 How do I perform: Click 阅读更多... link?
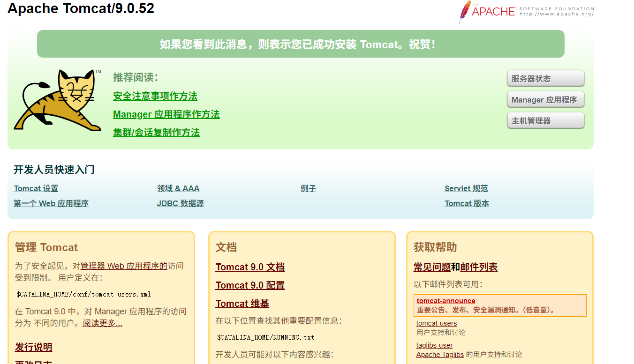(x=103, y=323)
